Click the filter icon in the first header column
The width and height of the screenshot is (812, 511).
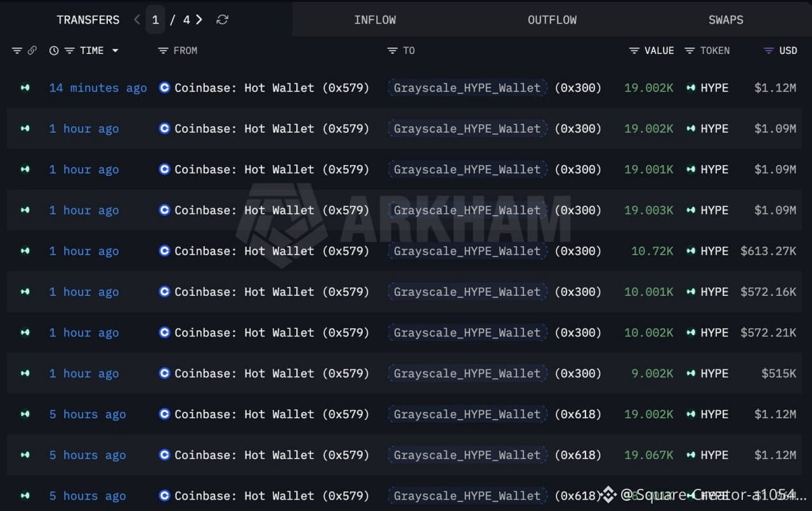click(x=17, y=51)
